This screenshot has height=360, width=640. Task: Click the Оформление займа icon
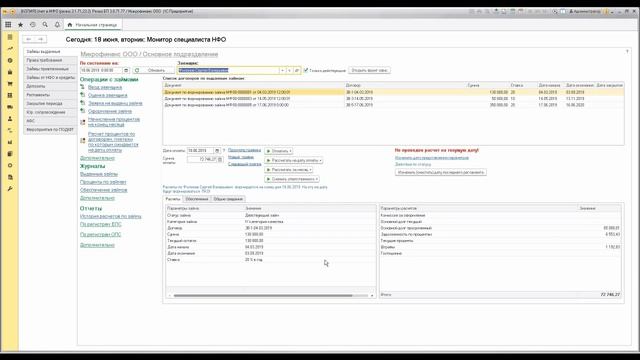coord(82,111)
